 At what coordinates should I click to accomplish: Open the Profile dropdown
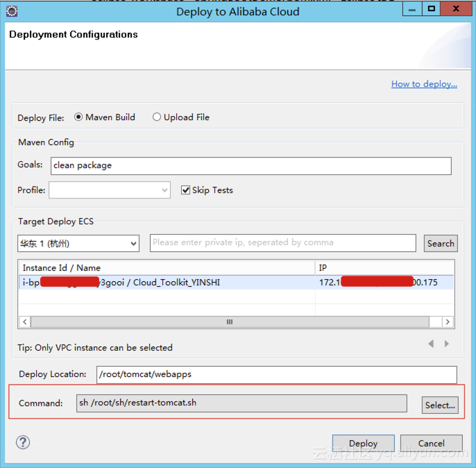[110, 190]
